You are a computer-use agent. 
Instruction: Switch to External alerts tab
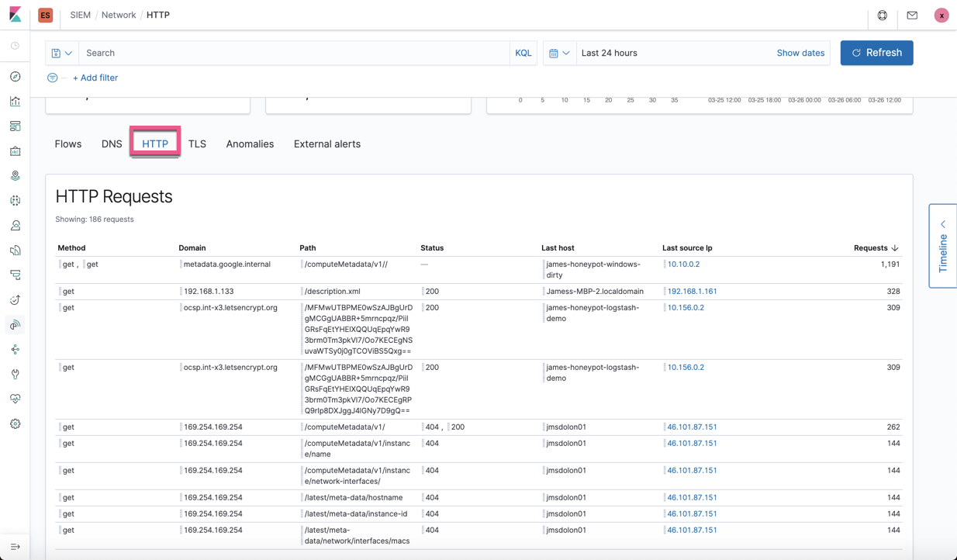coord(327,143)
